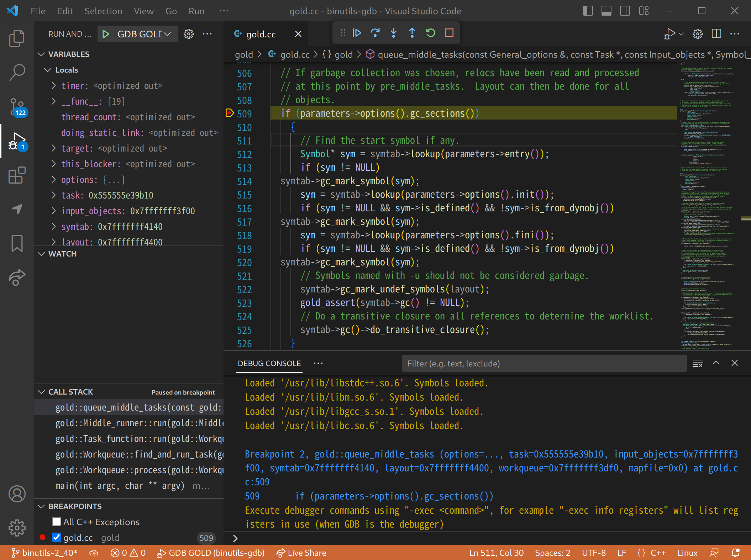Open the Explorer view in activity bar

click(17, 38)
